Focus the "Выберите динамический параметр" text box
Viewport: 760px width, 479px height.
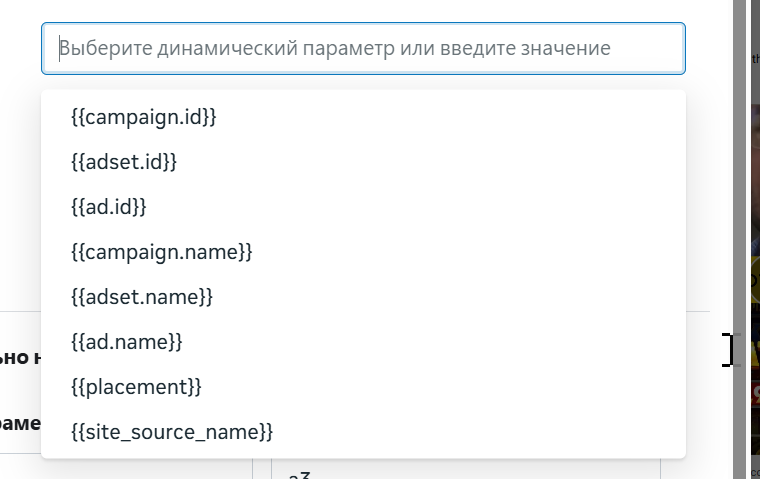363,48
